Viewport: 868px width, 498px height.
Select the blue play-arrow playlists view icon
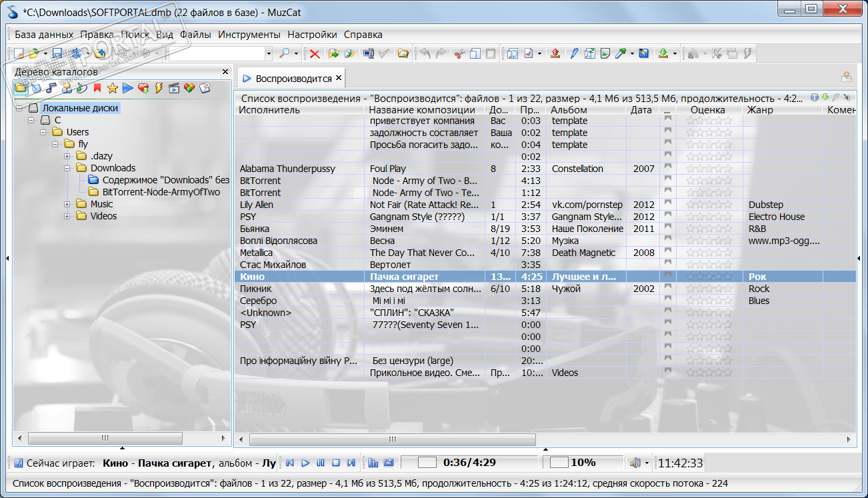coord(128,87)
